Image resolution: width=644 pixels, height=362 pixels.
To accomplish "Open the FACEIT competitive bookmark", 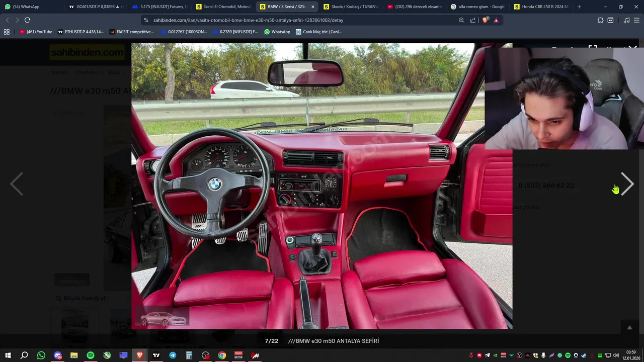I will click(131, 32).
